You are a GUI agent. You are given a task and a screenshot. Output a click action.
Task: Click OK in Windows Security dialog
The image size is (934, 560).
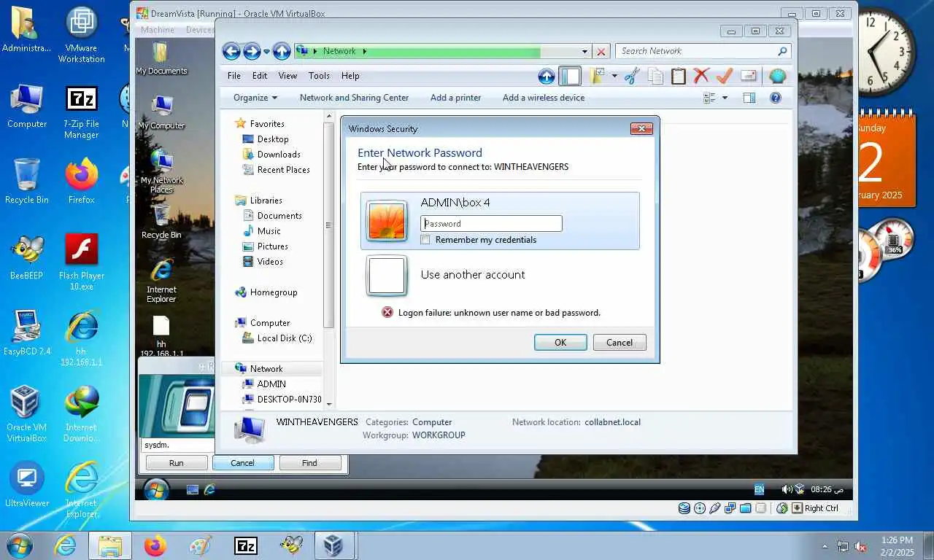[x=560, y=343]
